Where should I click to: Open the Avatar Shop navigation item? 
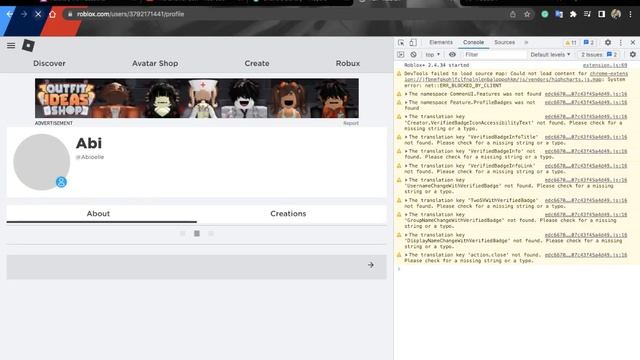coord(155,63)
